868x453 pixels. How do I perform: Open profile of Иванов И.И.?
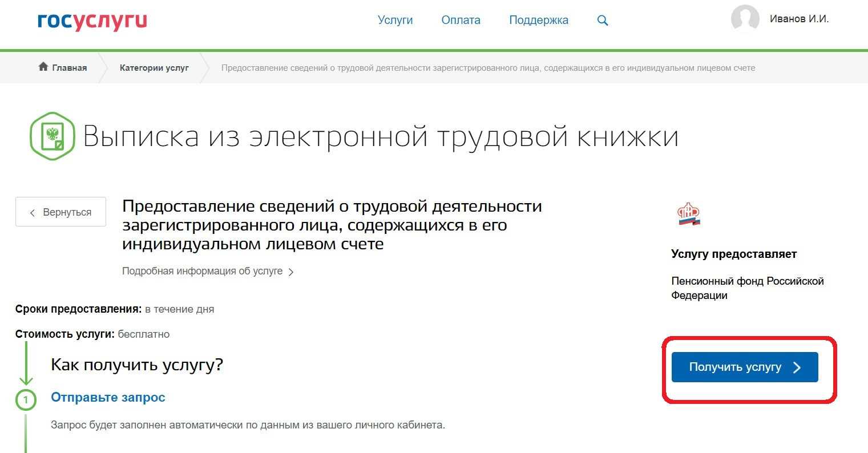(799, 19)
